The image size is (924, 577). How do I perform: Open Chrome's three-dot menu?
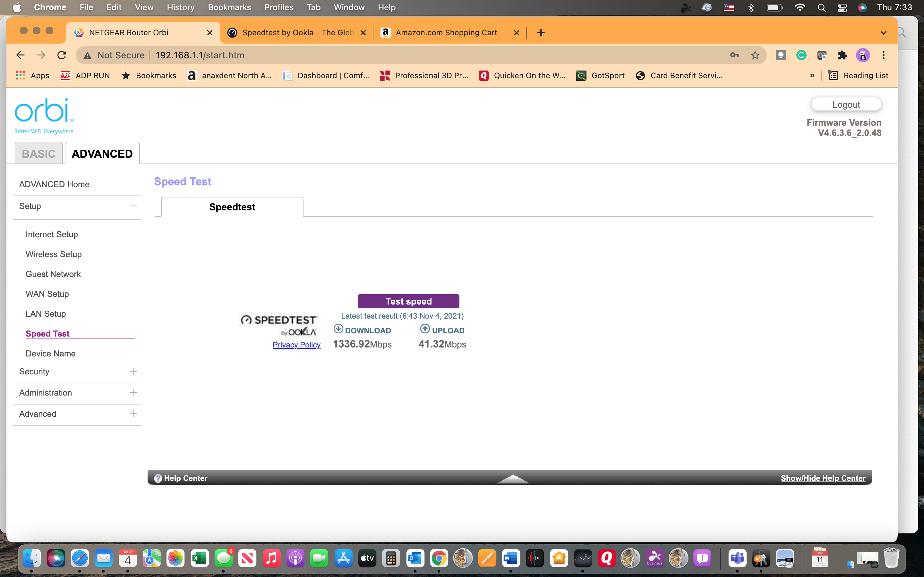[x=883, y=55]
